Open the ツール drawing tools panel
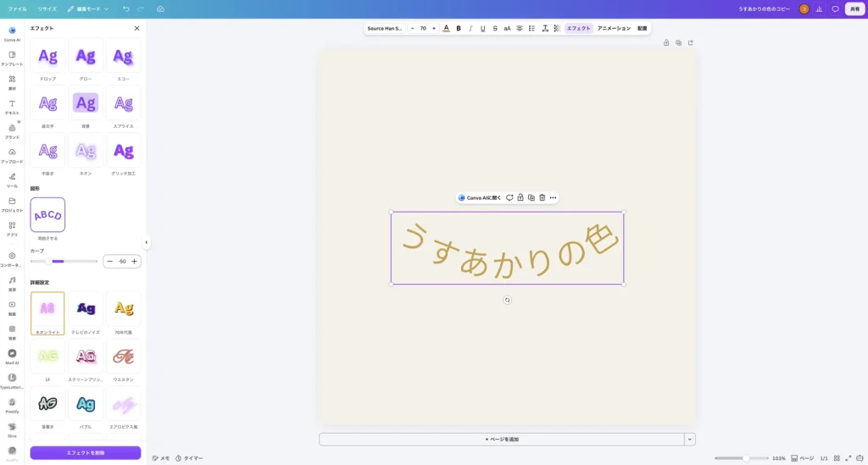The height and width of the screenshot is (465, 868). [12, 180]
